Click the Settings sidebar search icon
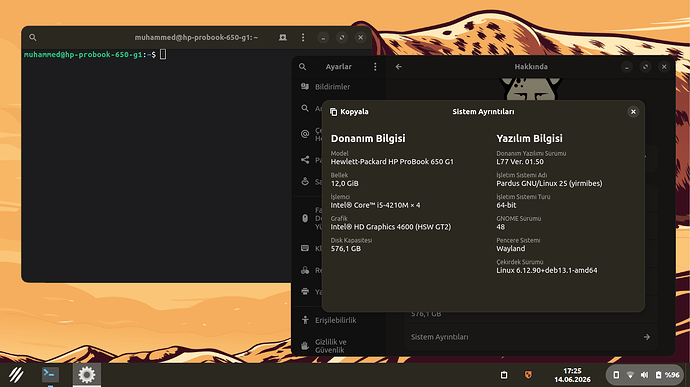The height and width of the screenshot is (387, 690). click(302, 66)
